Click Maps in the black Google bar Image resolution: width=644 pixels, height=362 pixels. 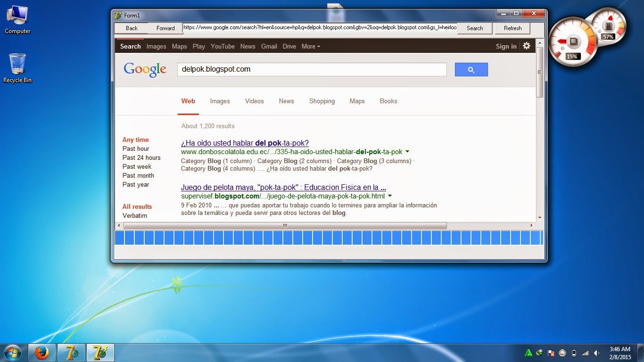pyautogui.click(x=179, y=46)
